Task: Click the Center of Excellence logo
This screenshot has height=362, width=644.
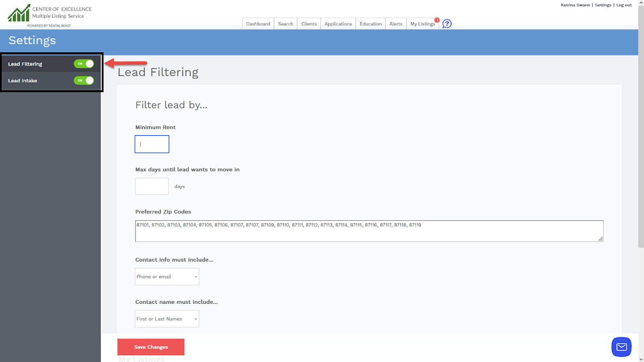Action: pyautogui.click(x=18, y=12)
